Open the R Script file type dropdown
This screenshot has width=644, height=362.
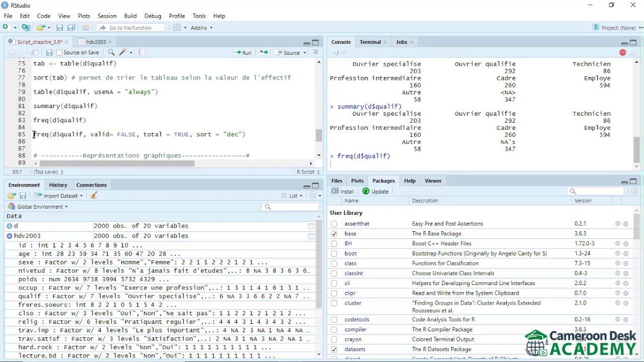click(x=308, y=172)
